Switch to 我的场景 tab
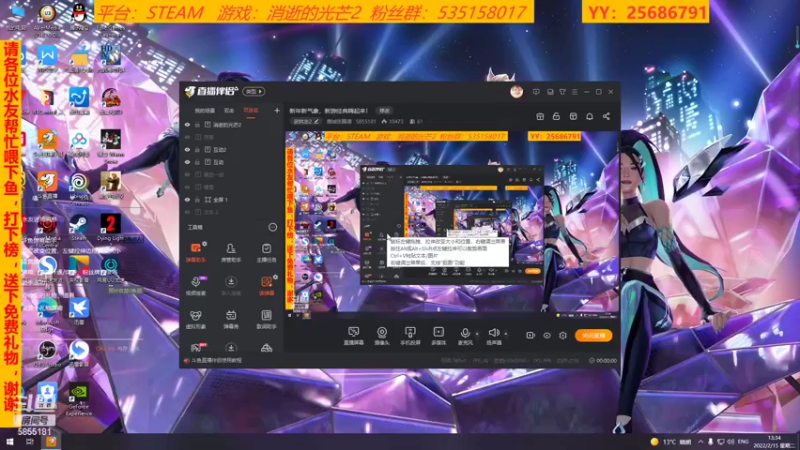Screen dimensions: 800x450 [205, 110]
